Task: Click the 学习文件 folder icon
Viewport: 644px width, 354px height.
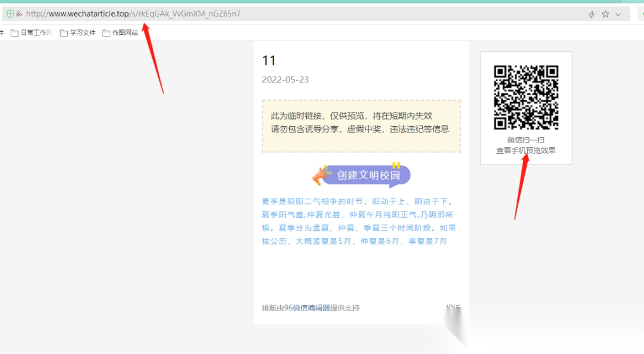Action: click(x=64, y=33)
